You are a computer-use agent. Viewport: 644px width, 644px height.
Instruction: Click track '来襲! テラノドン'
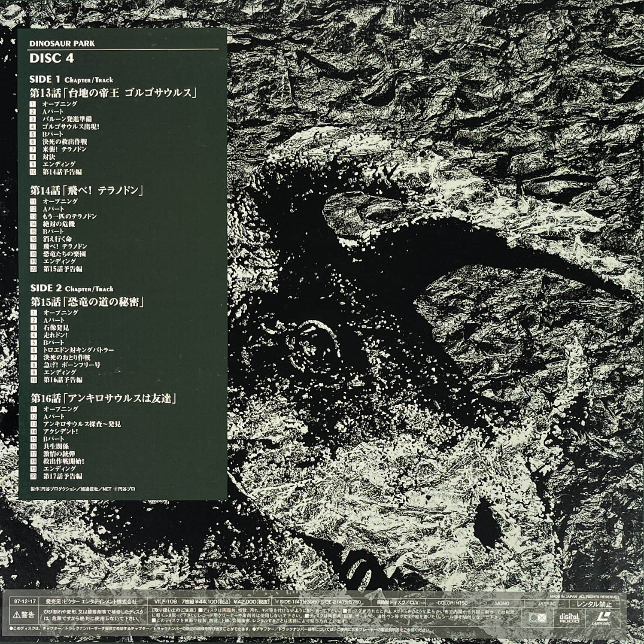click(x=64, y=149)
